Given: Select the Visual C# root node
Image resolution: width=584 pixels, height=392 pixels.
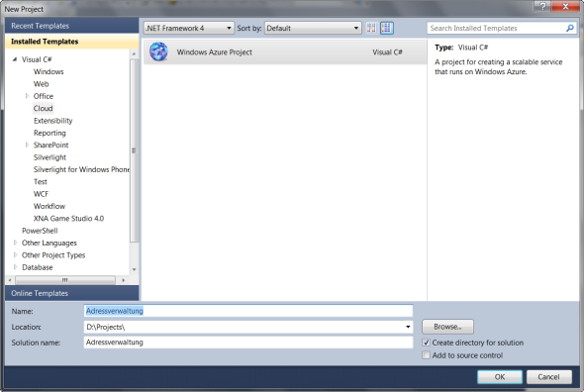Looking at the screenshot, I should (37, 59).
